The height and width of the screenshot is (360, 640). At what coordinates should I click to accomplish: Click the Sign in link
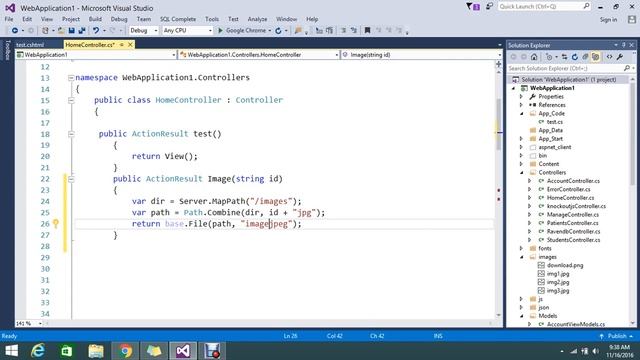(608, 20)
